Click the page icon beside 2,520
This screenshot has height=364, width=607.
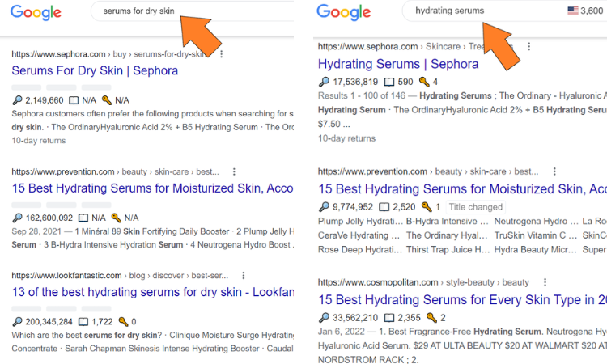click(389, 207)
